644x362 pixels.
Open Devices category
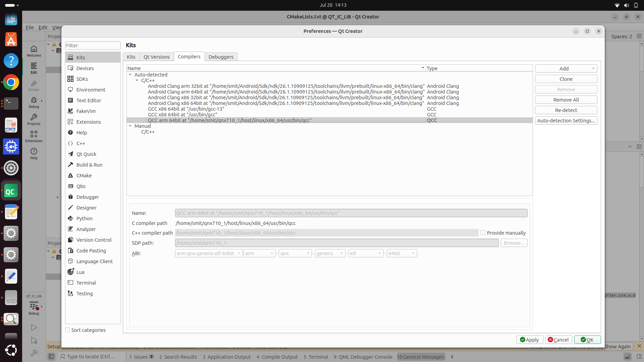93,68
